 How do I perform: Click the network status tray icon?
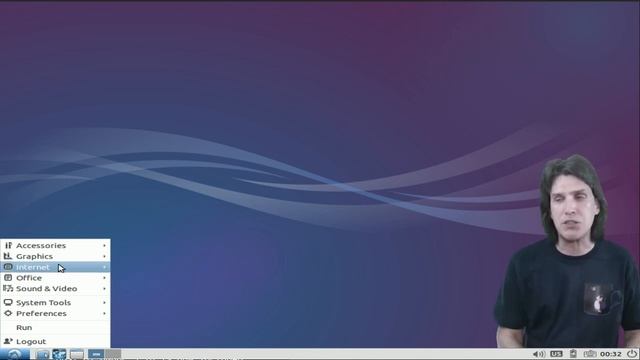(x=590, y=354)
